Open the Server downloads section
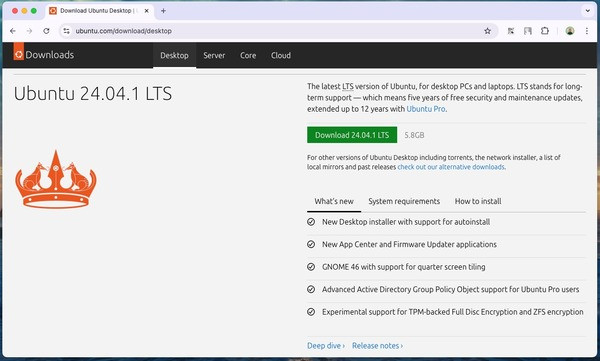Image resolution: width=600 pixels, height=361 pixels. 214,56
